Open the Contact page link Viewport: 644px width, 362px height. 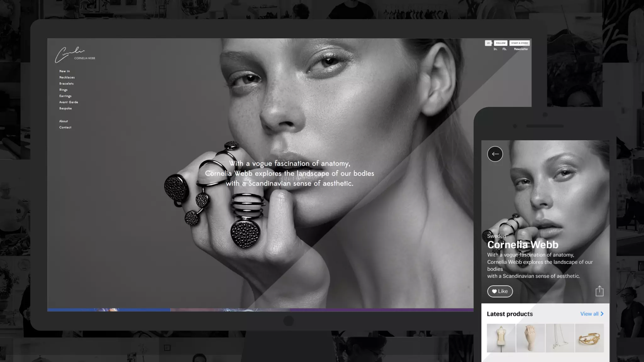coord(65,127)
